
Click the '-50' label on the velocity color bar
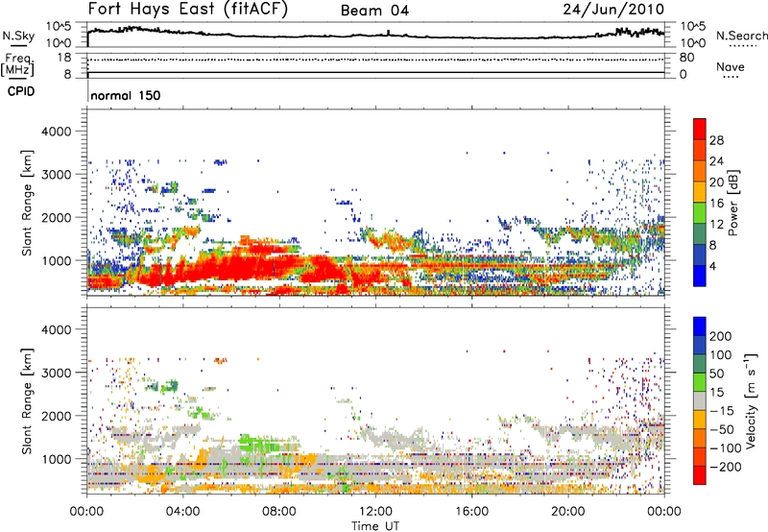[x=722, y=429]
